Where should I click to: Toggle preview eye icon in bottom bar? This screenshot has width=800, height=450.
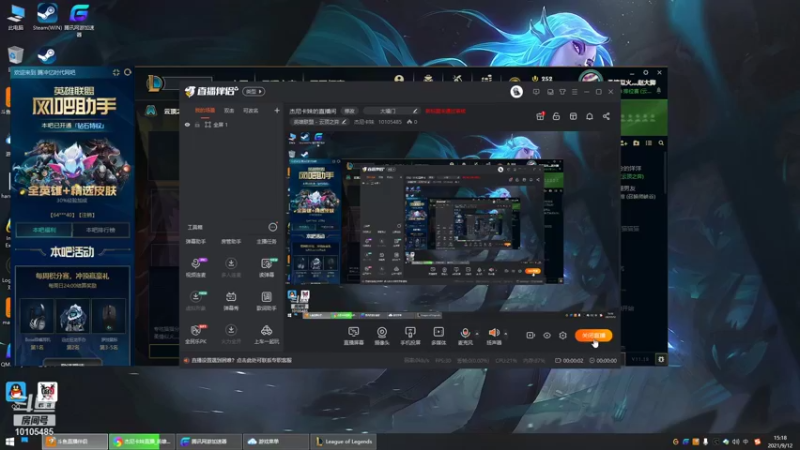[x=547, y=335]
